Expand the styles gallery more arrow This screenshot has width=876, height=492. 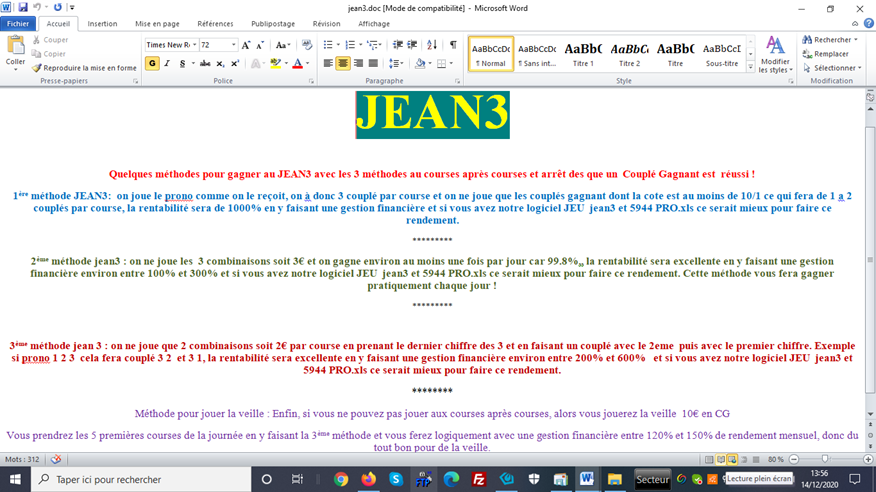tap(750, 67)
